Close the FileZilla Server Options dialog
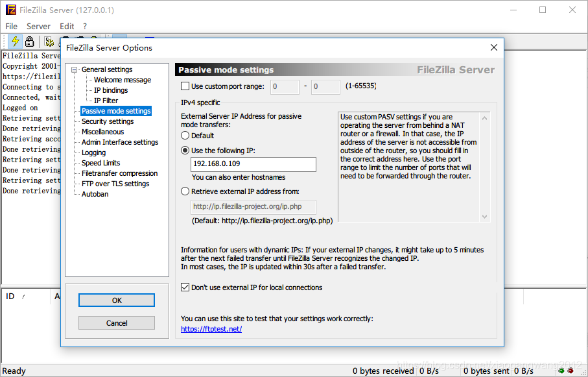This screenshot has height=377, width=588. pyautogui.click(x=494, y=47)
